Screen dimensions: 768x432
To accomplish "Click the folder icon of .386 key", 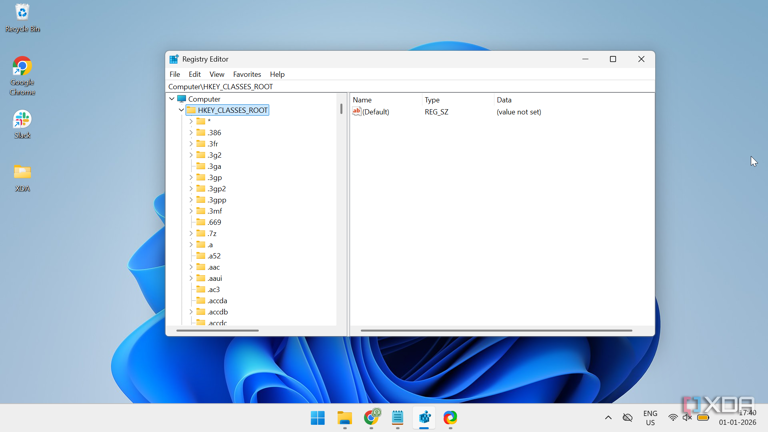I will [201, 132].
